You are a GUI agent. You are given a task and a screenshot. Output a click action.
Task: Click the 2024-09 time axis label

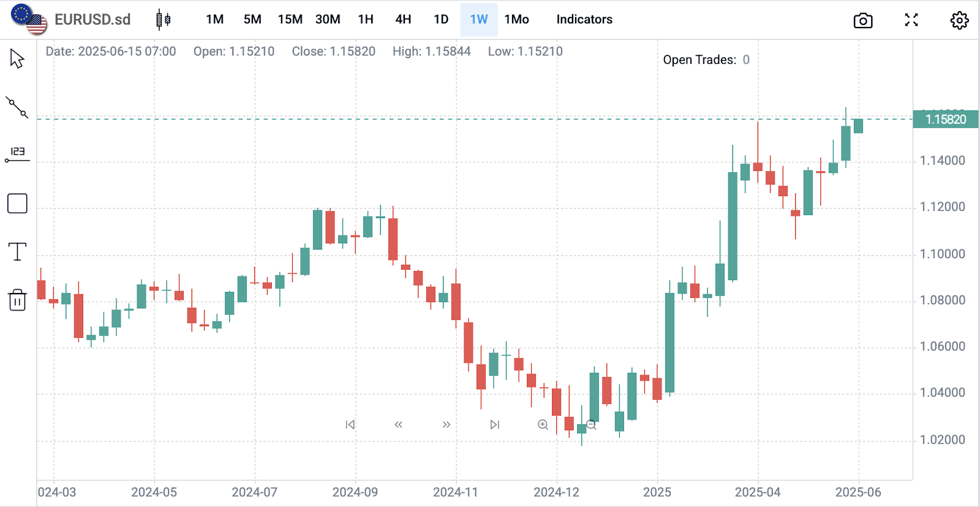(x=355, y=492)
